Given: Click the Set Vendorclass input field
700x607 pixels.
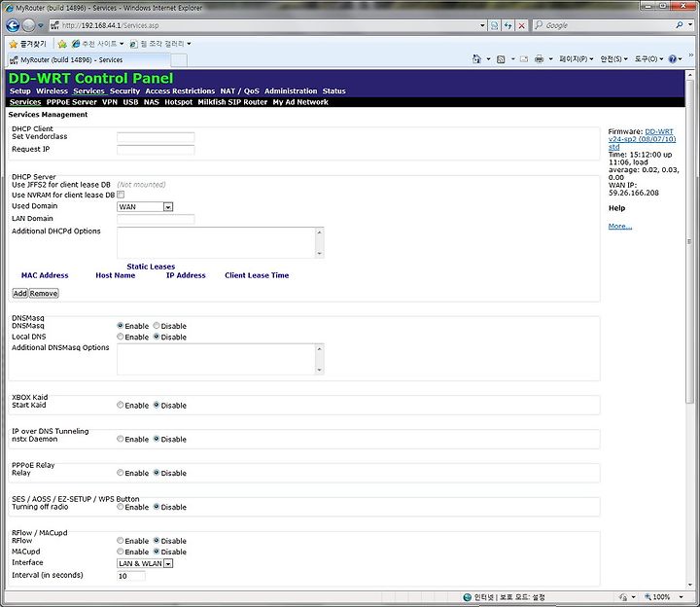Looking at the screenshot, I should point(156,137).
